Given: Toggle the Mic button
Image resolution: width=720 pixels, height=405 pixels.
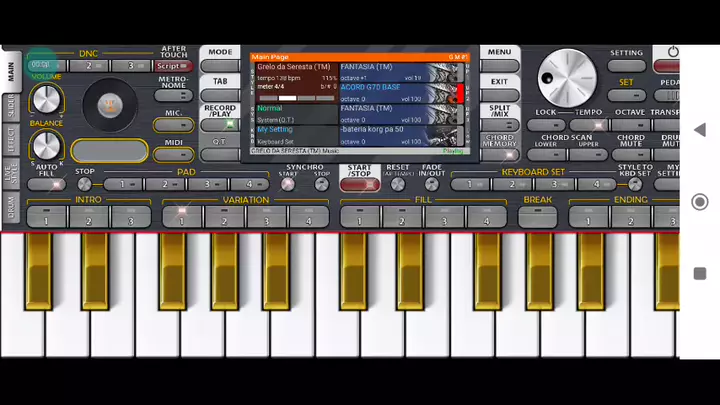Looking at the screenshot, I should point(173,125).
